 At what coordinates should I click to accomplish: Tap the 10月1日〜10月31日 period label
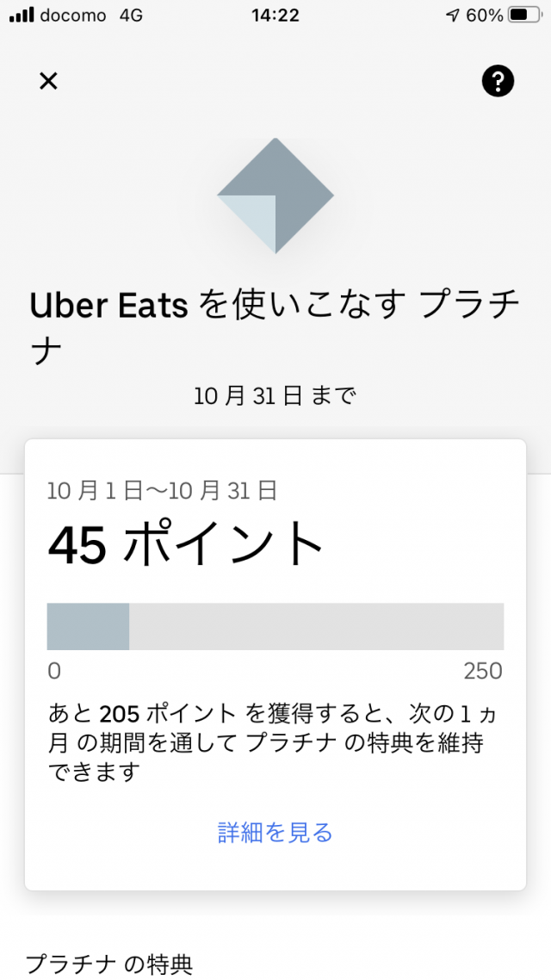tap(162, 491)
